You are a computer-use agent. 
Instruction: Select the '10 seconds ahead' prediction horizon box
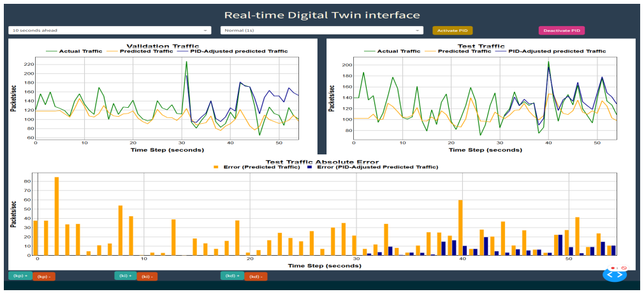pyautogui.click(x=110, y=31)
